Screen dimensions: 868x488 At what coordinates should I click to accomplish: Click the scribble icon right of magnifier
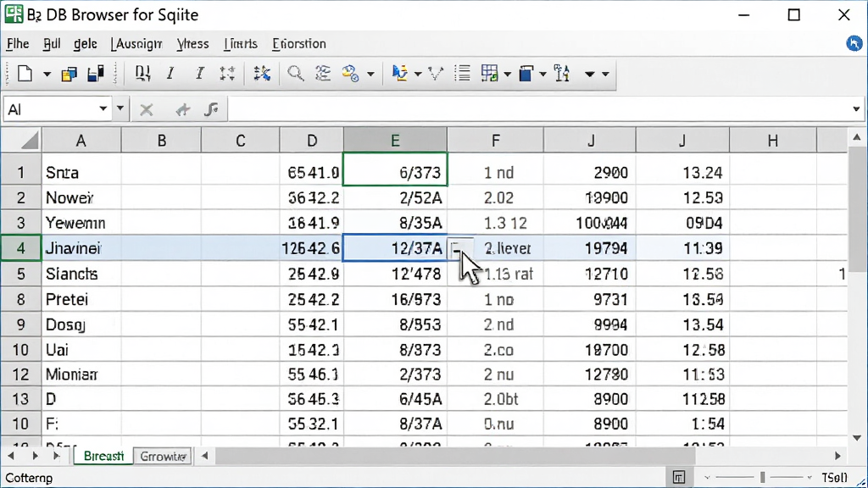323,74
